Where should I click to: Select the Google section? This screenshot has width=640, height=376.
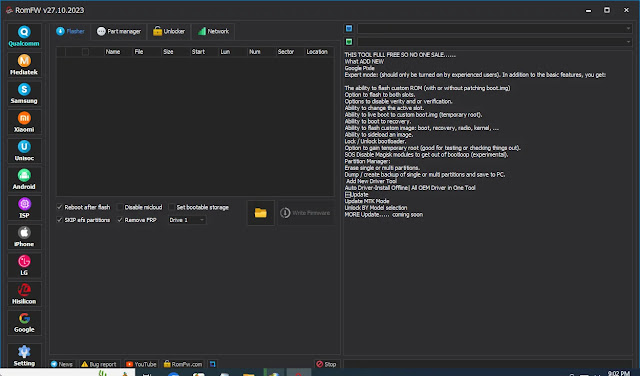(24, 322)
